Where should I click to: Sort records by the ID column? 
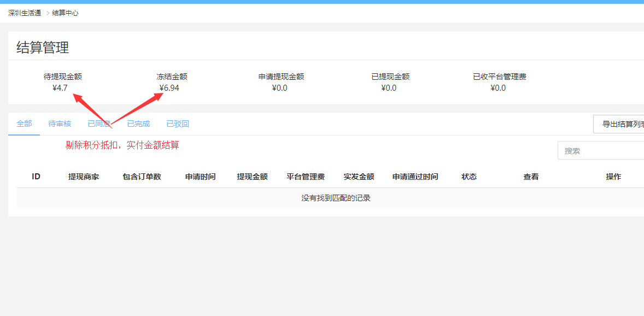[35, 176]
